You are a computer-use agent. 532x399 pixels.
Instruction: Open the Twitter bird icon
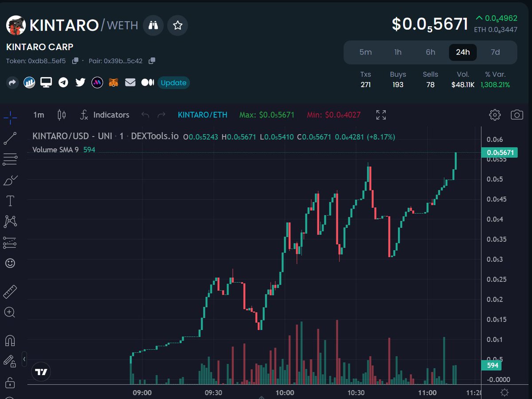tap(80, 82)
